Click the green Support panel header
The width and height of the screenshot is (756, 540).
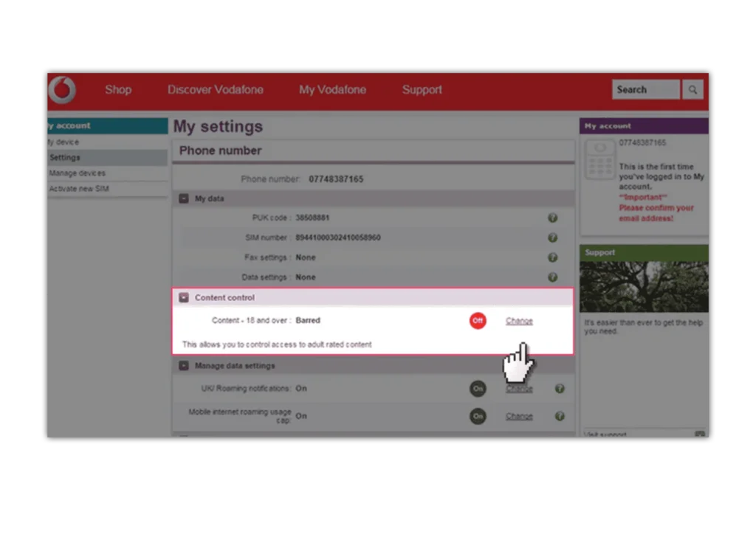(644, 253)
